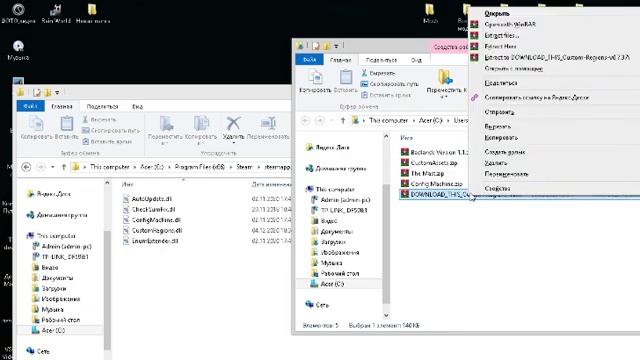Open quick access toolbar dropdown in Users window
Screen dimensions: 640x360
(x=336, y=46)
